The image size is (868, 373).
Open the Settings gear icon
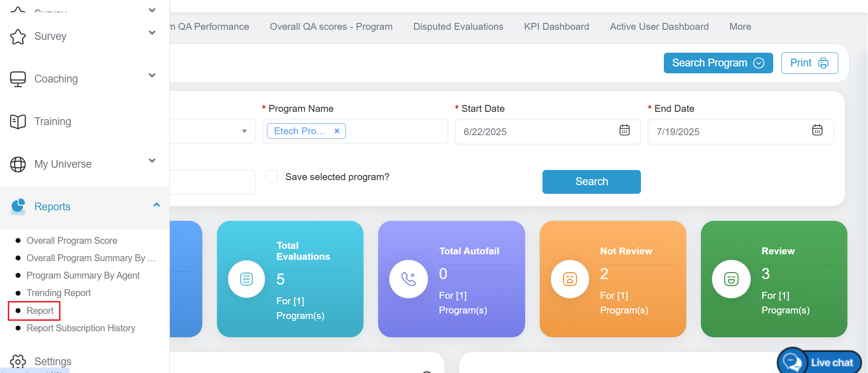(x=18, y=362)
